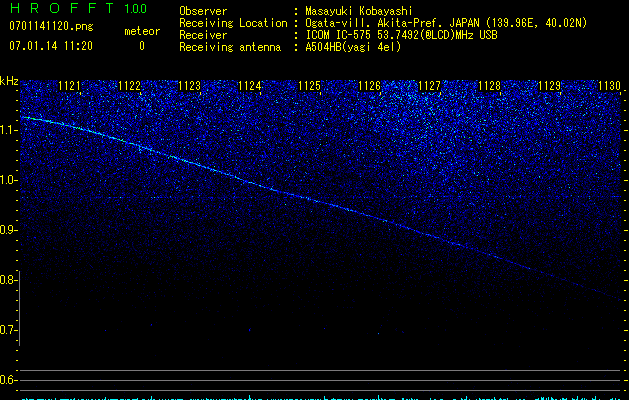Click time marker 1127 on spectrogram
The height and width of the screenshot is (400, 629).
[429, 86]
